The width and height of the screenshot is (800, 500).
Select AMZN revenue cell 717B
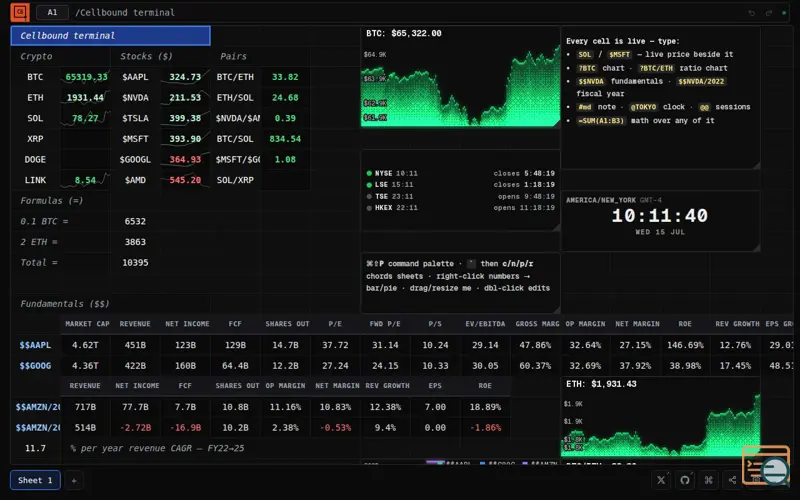tap(85, 407)
